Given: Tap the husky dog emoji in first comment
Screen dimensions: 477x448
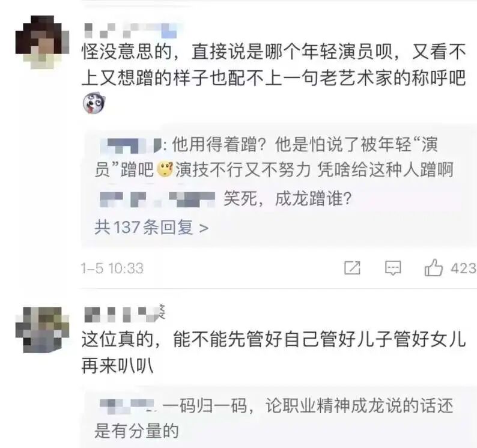Looking at the screenshot, I should tap(94, 103).
